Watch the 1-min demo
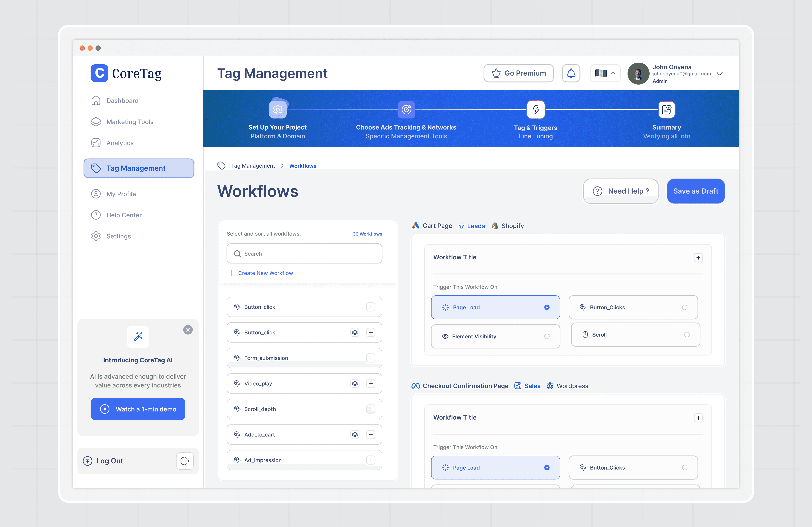Viewport: 812px width, 527px height. [x=138, y=409]
